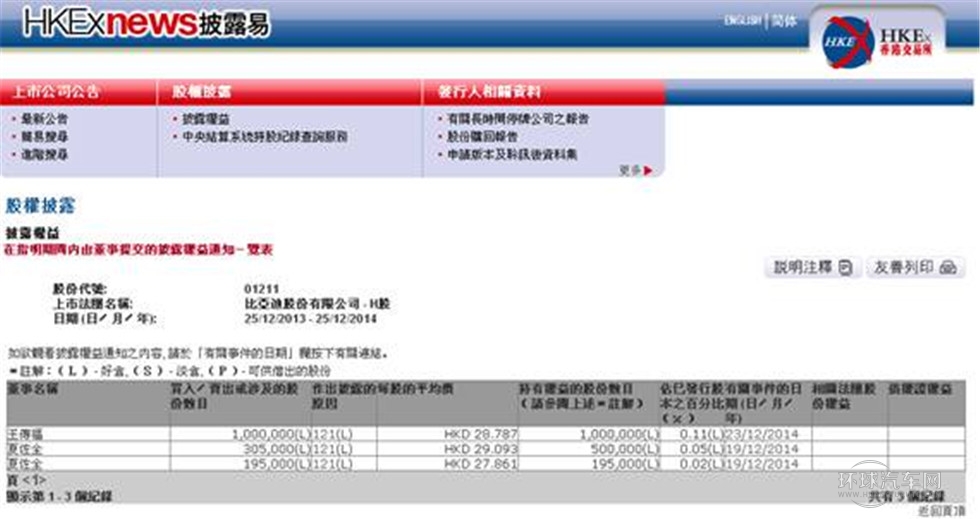Image resolution: width=980 pixels, height=519 pixels.
Task: Open the 上市公司公告 tab
Action: [56, 92]
